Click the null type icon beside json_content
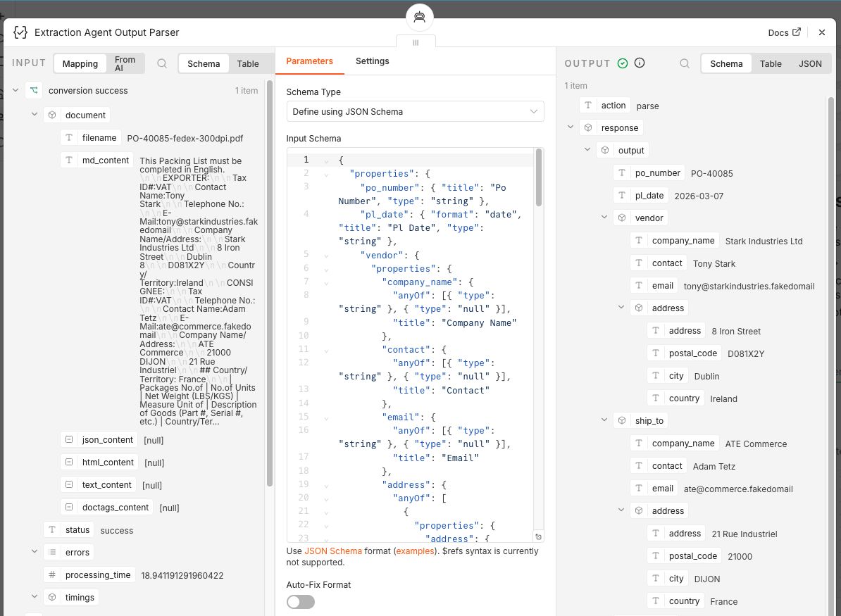The image size is (841, 616). click(68, 439)
